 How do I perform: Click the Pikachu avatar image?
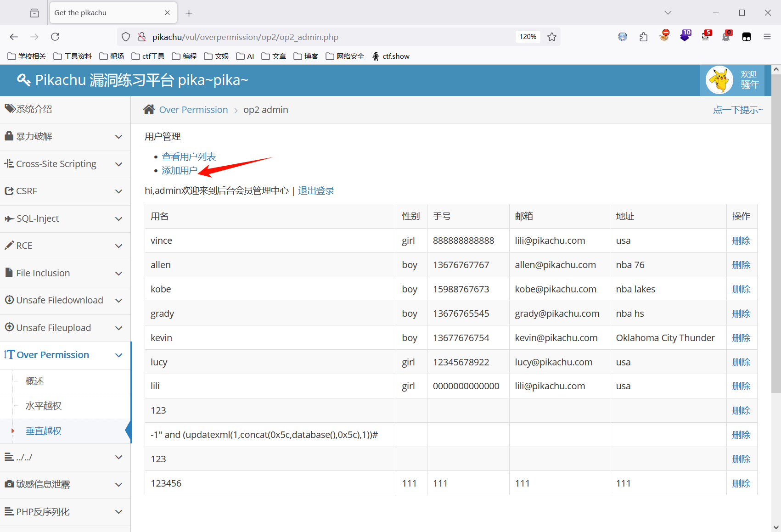[x=719, y=80]
